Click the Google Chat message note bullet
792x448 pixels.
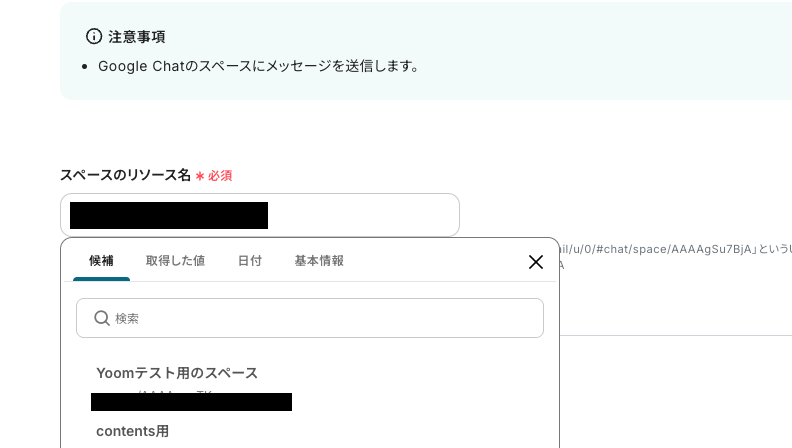coord(258,66)
